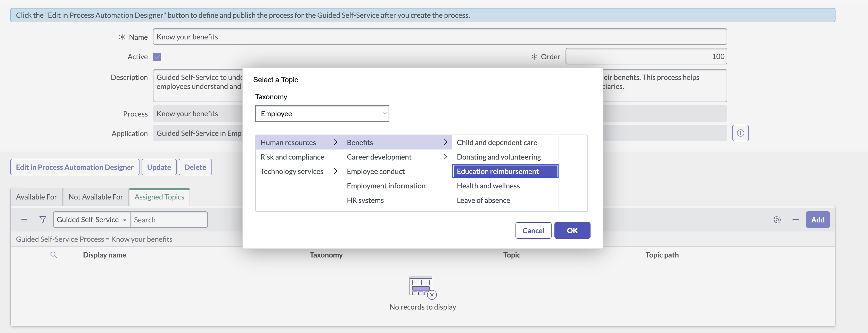Screen dimensions: 868x333
Task: Cancel the Select a Topic dialog
Action: 533,231
